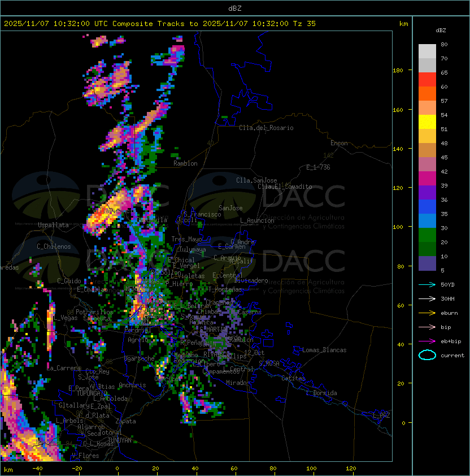Image resolution: width=470 pixels, height=476 pixels.
Task: Click the TUNUYAN map label
Action: 120,440
